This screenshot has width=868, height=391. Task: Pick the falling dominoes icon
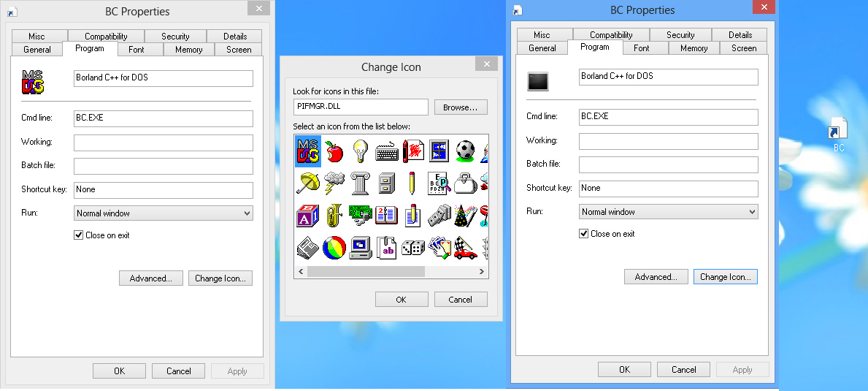point(439,216)
